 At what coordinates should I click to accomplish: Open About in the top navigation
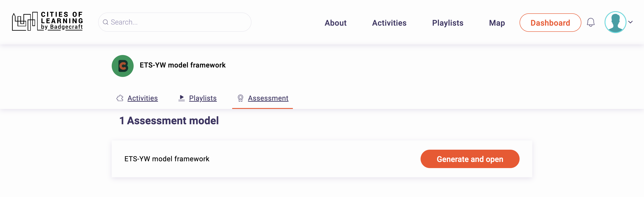[335, 23]
